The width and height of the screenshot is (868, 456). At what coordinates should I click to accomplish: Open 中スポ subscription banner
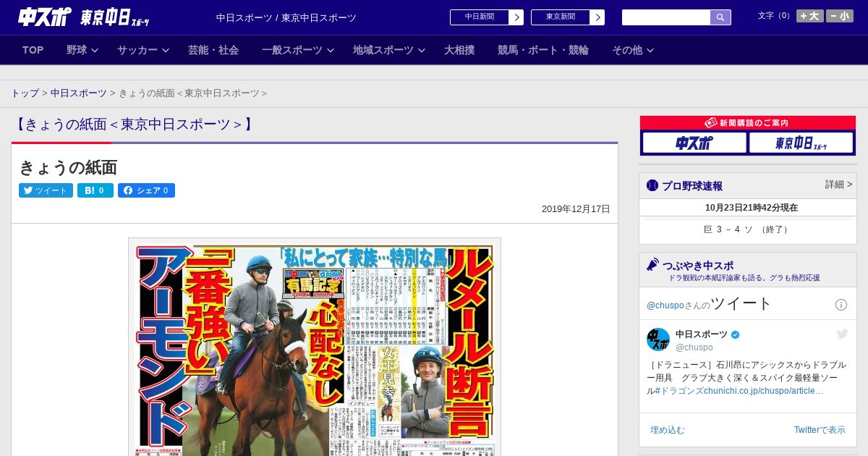(x=694, y=143)
